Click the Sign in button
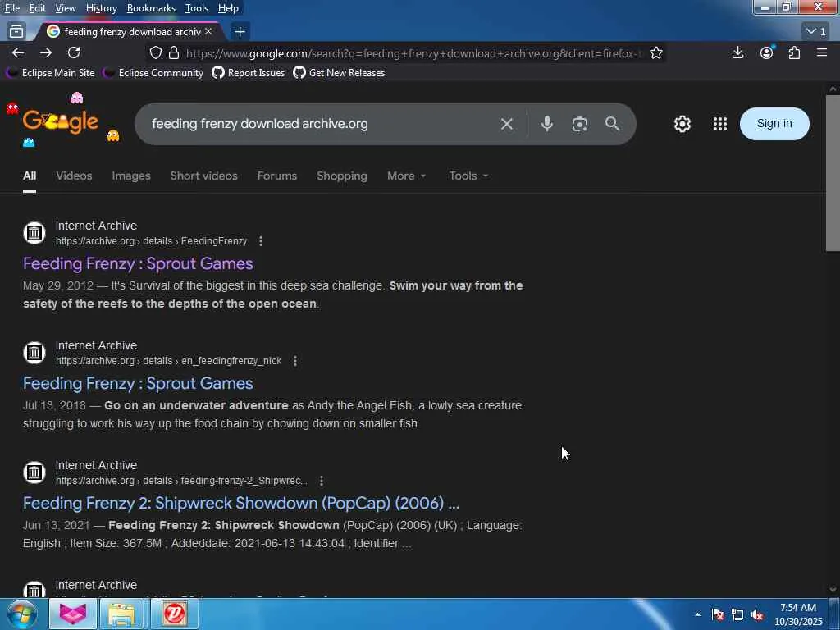840x630 pixels. tap(774, 124)
